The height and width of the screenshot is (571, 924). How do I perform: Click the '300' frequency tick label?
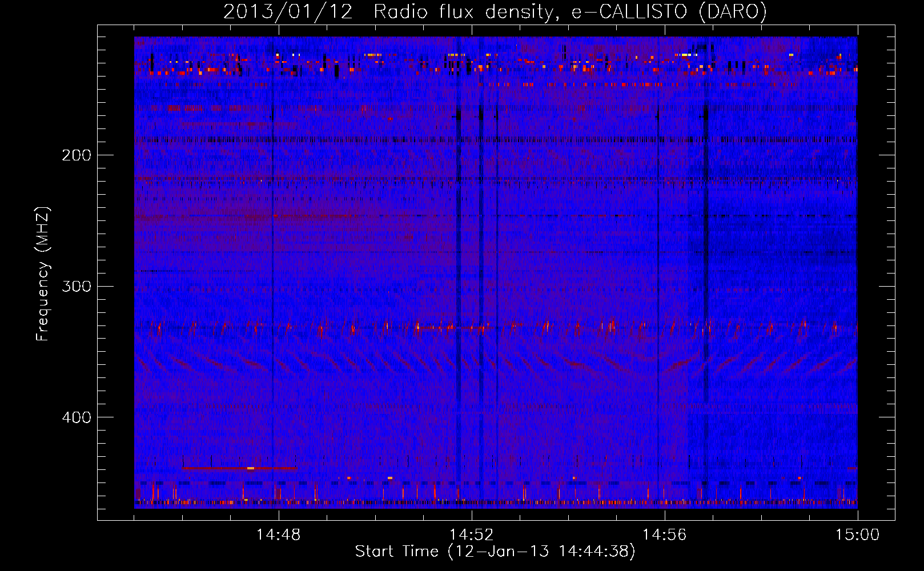(x=76, y=286)
